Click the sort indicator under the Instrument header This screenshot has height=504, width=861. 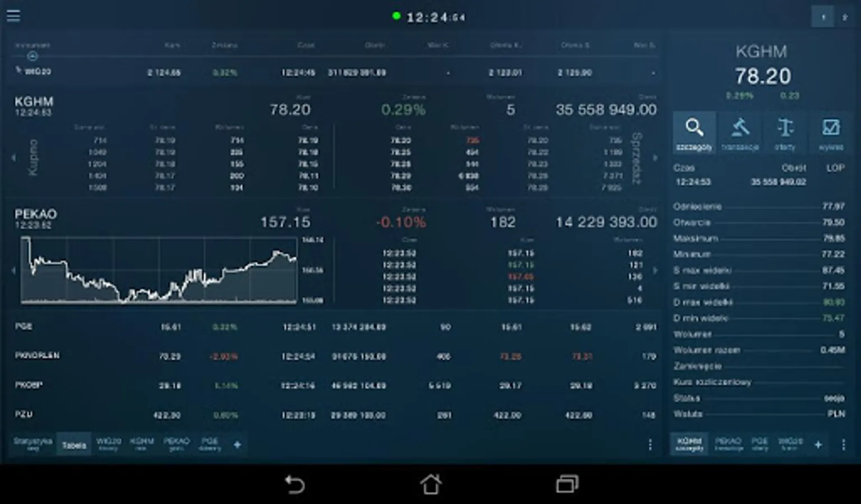[33, 56]
